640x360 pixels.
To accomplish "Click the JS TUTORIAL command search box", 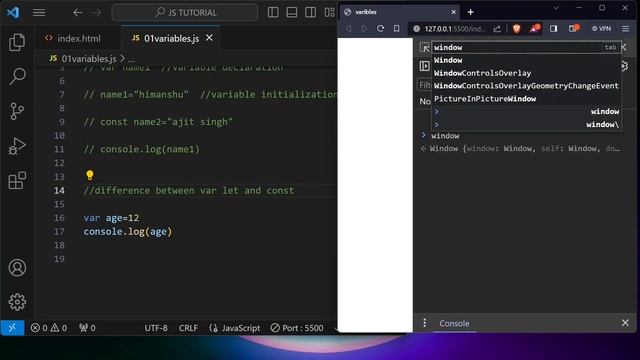I will coord(185,13).
